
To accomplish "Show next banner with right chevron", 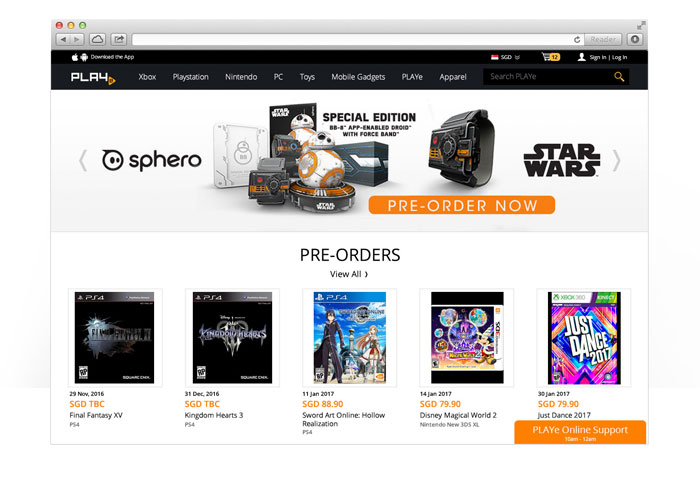I will (616, 161).
